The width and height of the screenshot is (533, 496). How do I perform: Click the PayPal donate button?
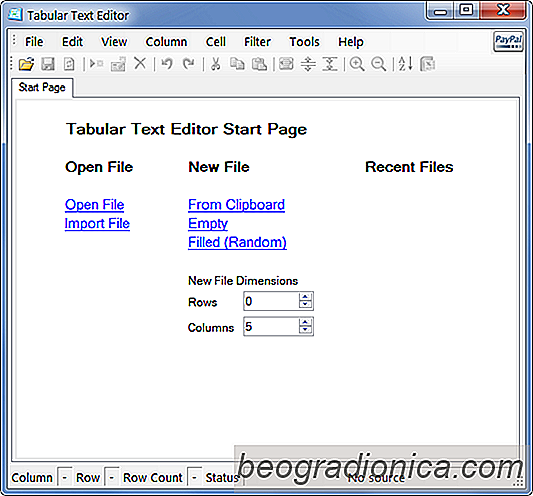[x=508, y=41]
